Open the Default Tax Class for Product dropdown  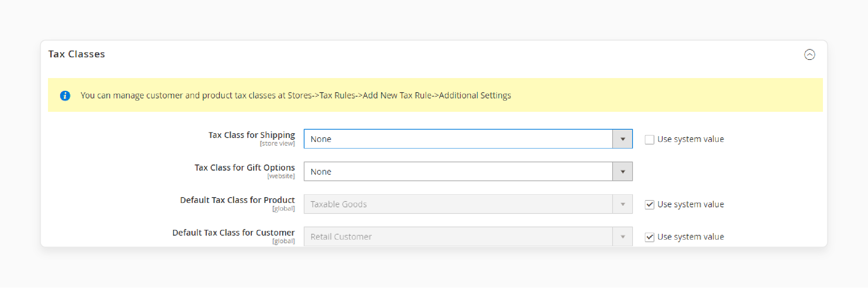pyautogui.click(x=468, y=204)
